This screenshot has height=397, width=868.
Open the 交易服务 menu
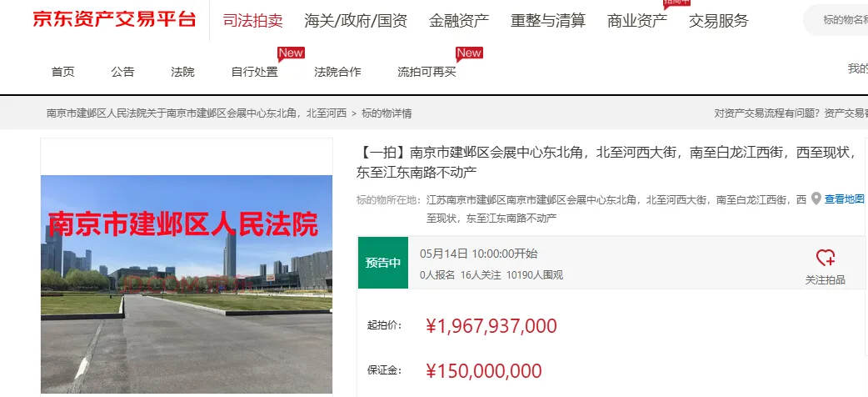point(719,21)
